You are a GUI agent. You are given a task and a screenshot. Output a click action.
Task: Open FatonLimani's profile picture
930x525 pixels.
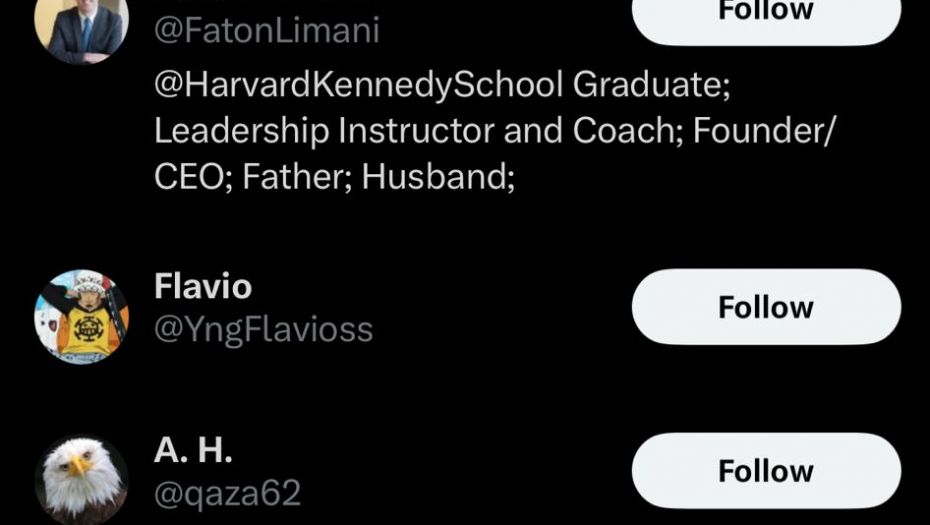point(81,25)
